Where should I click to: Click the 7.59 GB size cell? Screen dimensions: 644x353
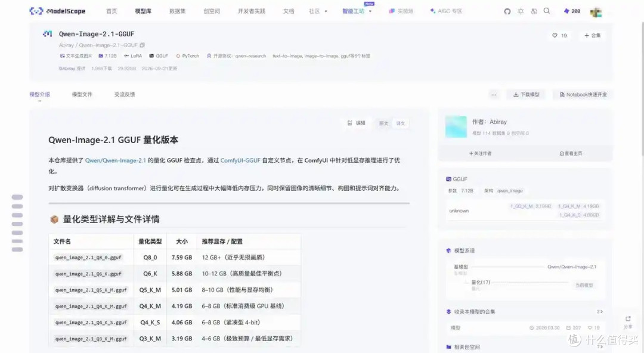pyautogui.click(x=181, y=257)
